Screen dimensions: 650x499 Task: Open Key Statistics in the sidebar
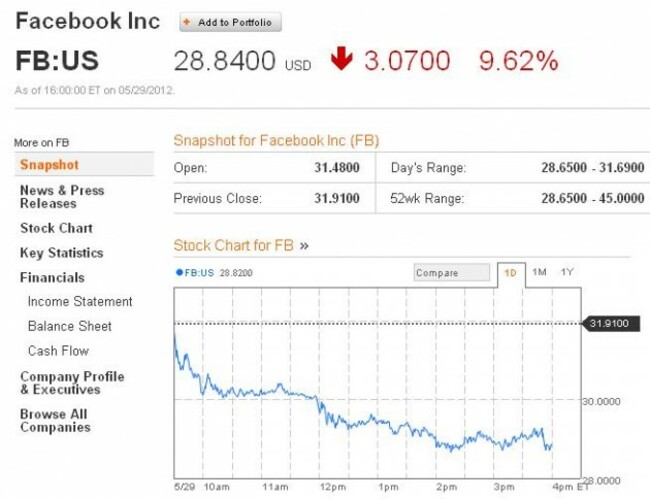pos(61,253)
